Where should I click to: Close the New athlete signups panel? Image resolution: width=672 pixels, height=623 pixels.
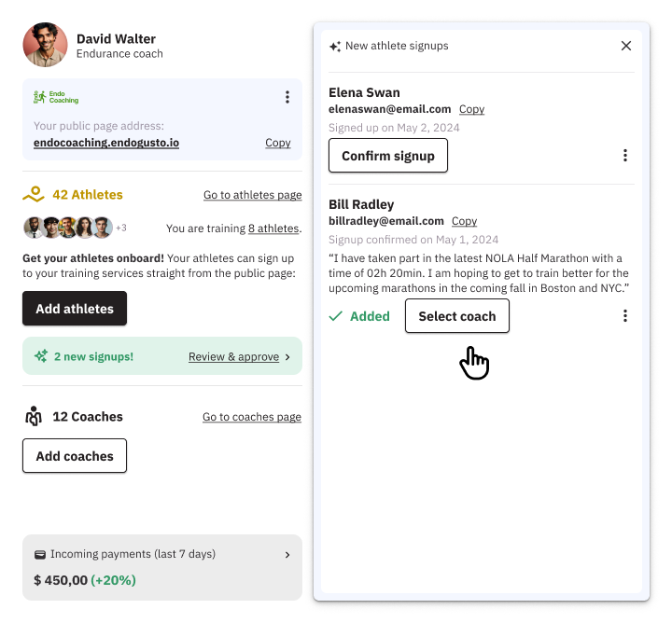coord(626,46)
